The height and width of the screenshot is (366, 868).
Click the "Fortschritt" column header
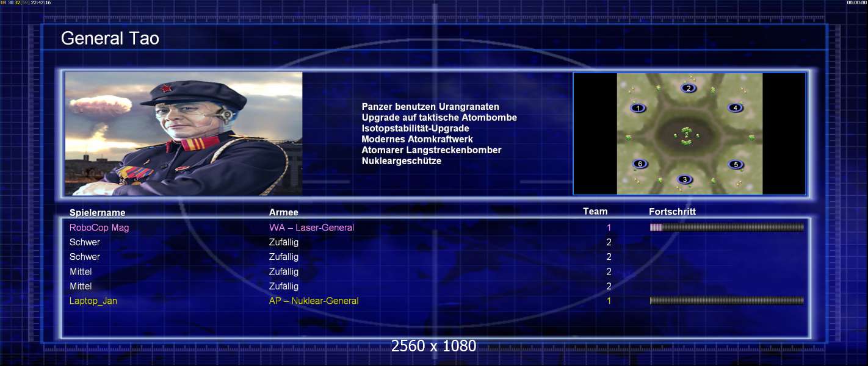(x=672, y=212)
